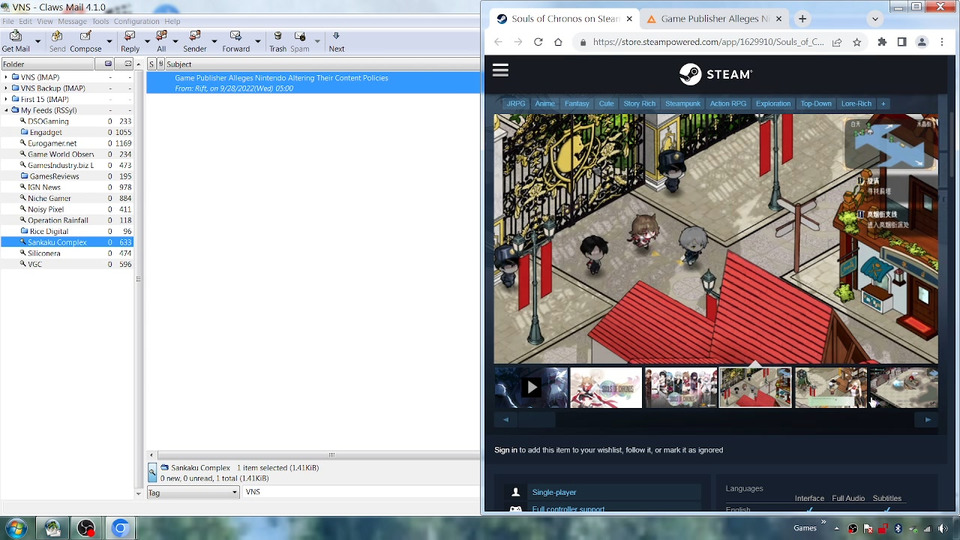Image resolution: width=960 pixels, height=540 pixels.
Task: Open the Configuration menu
Action: [136, 21]
